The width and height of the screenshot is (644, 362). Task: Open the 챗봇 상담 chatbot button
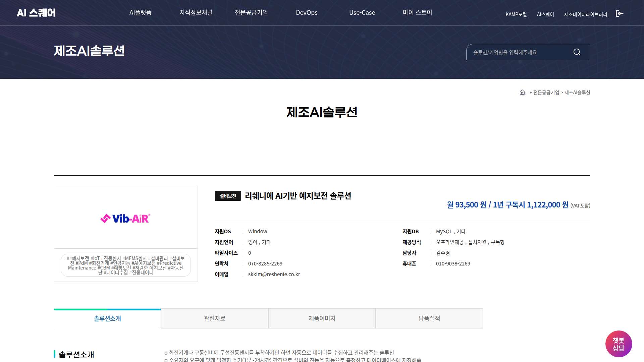[619, 344]
